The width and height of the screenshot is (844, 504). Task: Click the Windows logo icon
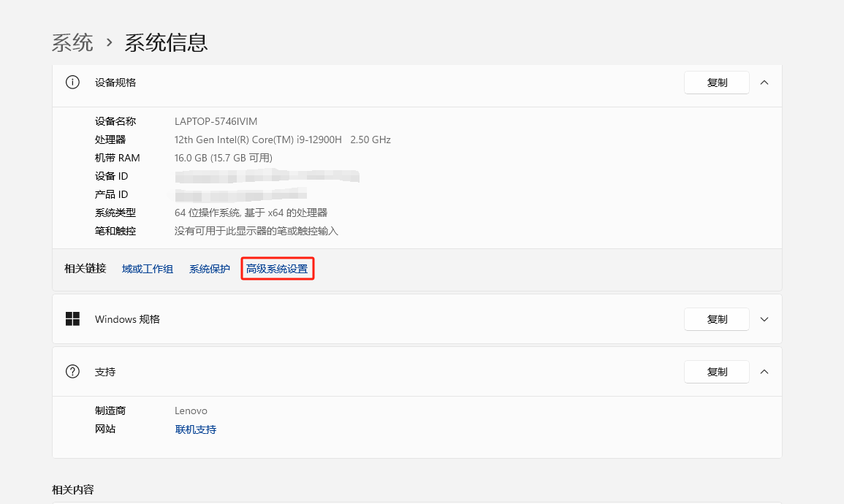(72, 319)
